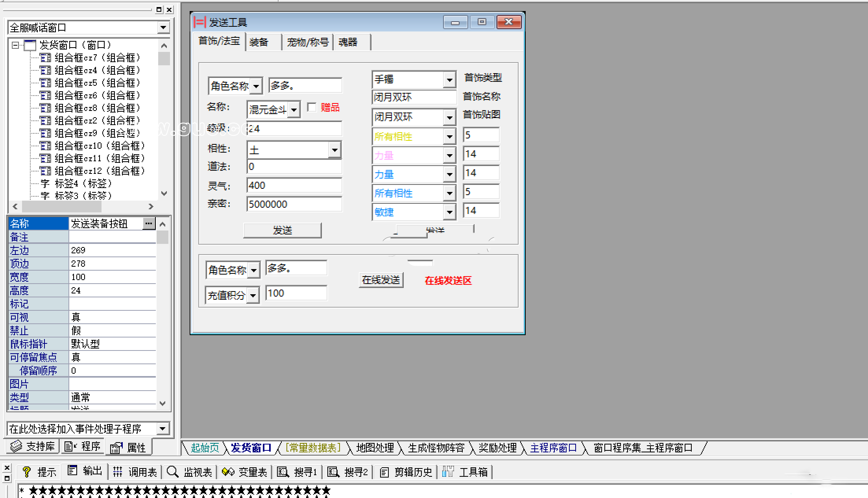Viewport: 868px width, 498px height.
Task: Click the ellipsis button next to 发送装备按钮
Action: (148, 223)
